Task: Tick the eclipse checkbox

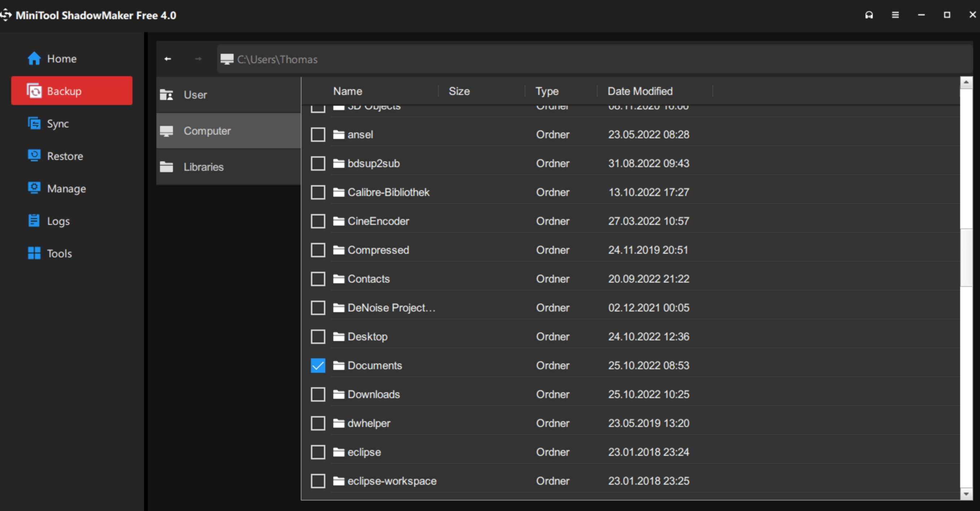Action: click(318, 453)
